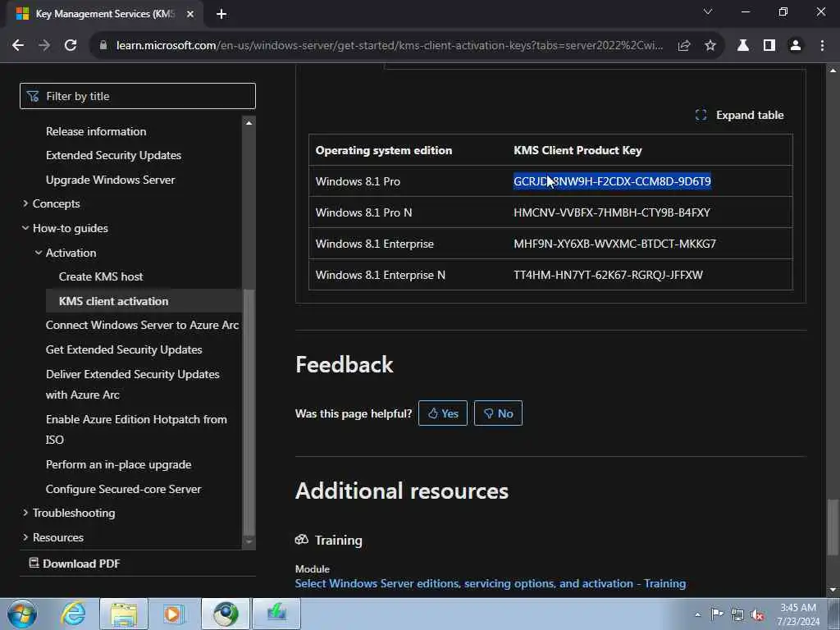Click the filter funnel icon
This screenshot has height=630, width=840.
(33, 96)
